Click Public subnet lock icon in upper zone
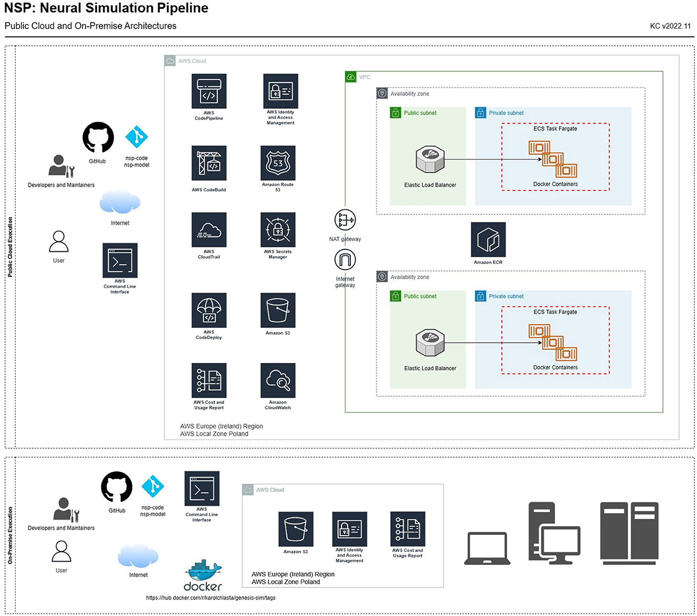 coord(395,113)
